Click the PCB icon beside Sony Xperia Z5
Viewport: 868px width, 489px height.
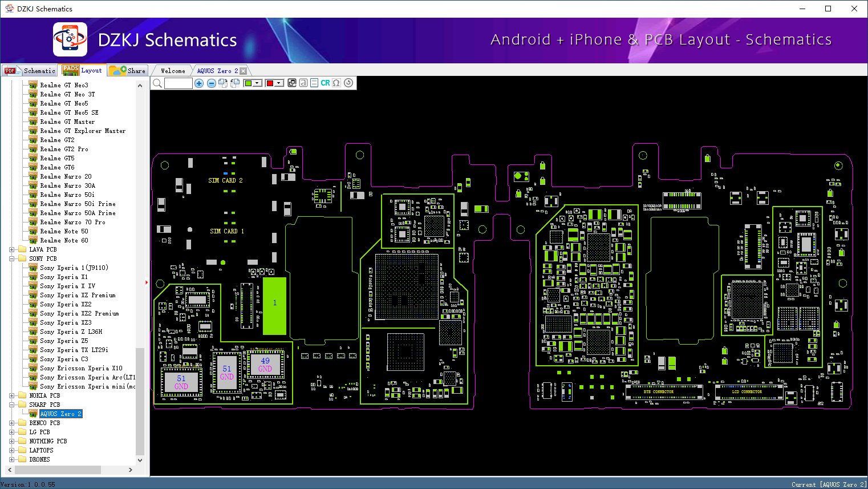33,341
